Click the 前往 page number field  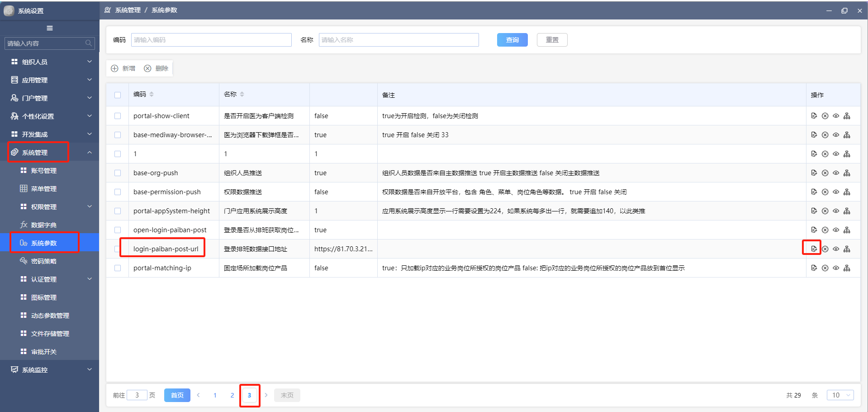coord(137,395)
